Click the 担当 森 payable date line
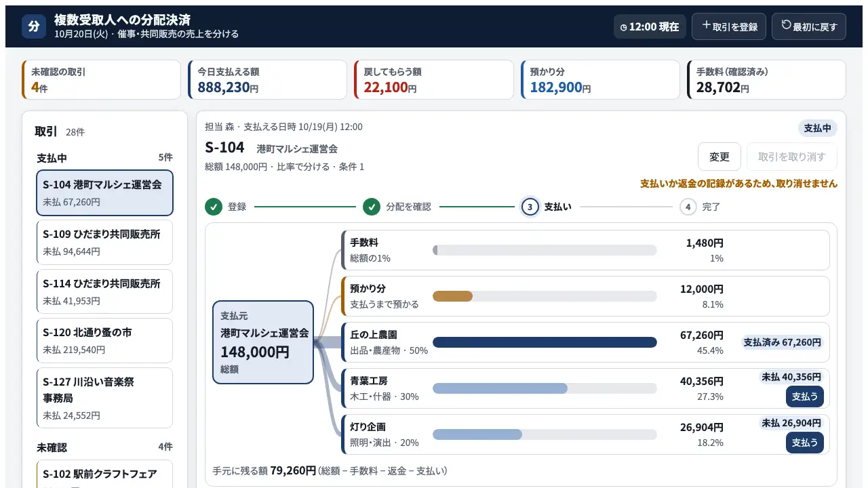Screen dimensions: 868x488 click(283, 127)
